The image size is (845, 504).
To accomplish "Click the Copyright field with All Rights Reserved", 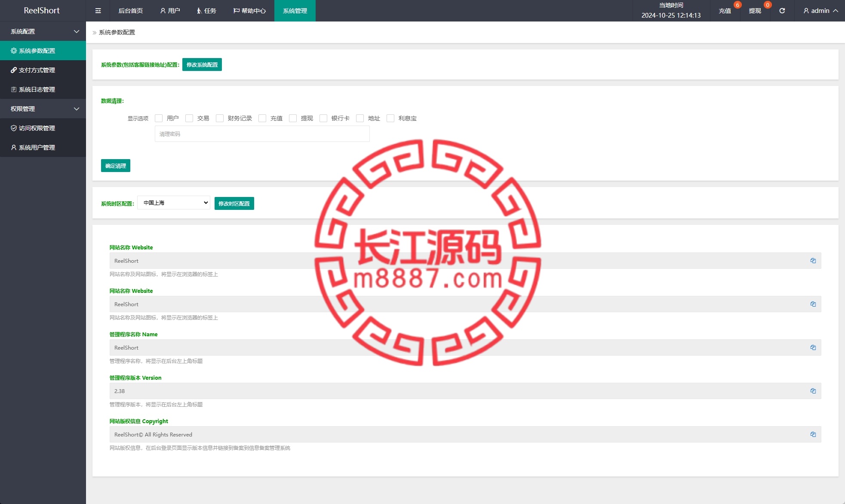I will [x=465, y=434].
